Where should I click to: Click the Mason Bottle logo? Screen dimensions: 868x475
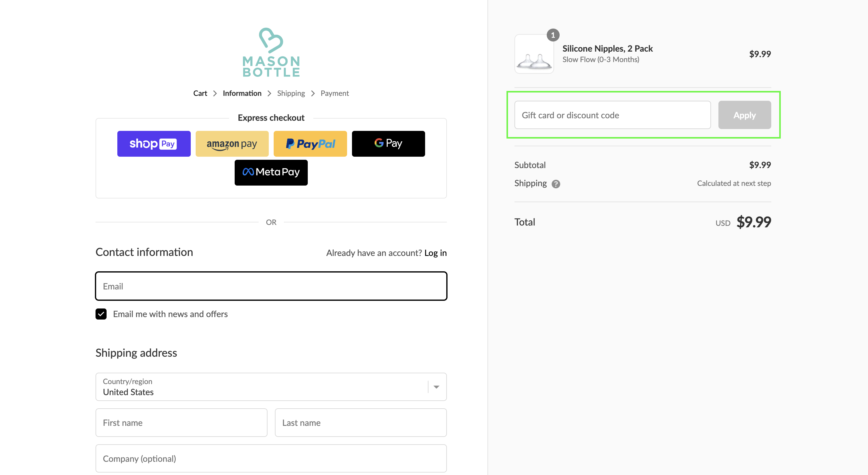[x=271, y=52]
